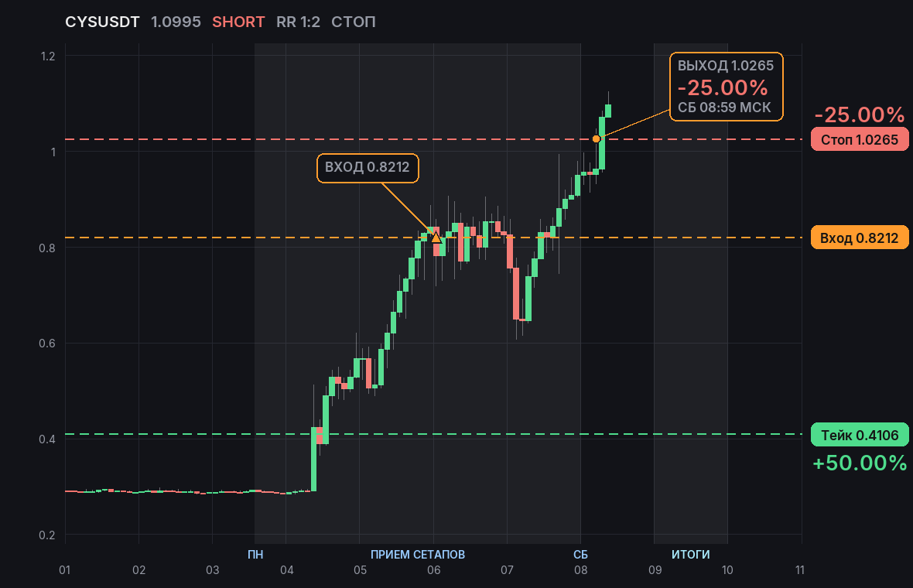Click the orange entry triangle marker
Viewport: 913px width, 588px height.
[436, 237]
